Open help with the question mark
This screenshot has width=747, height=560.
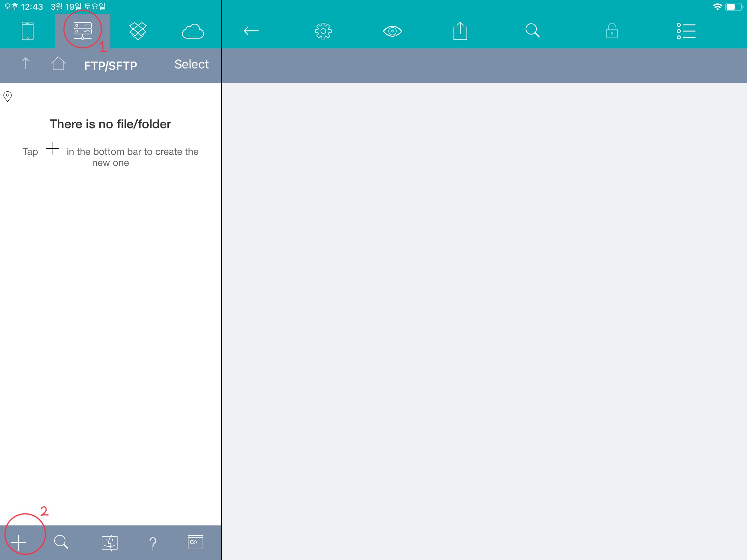(153, 543)
